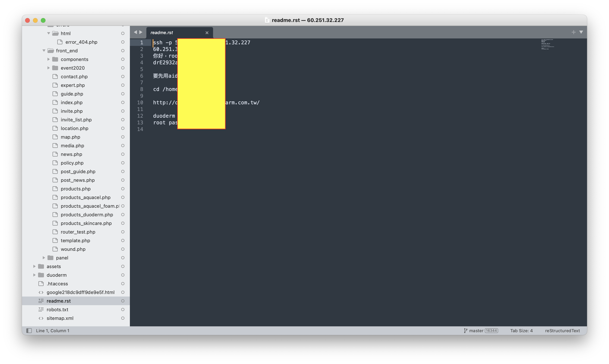Expand the components folder

pyautogui.click(x=49, y=59)
